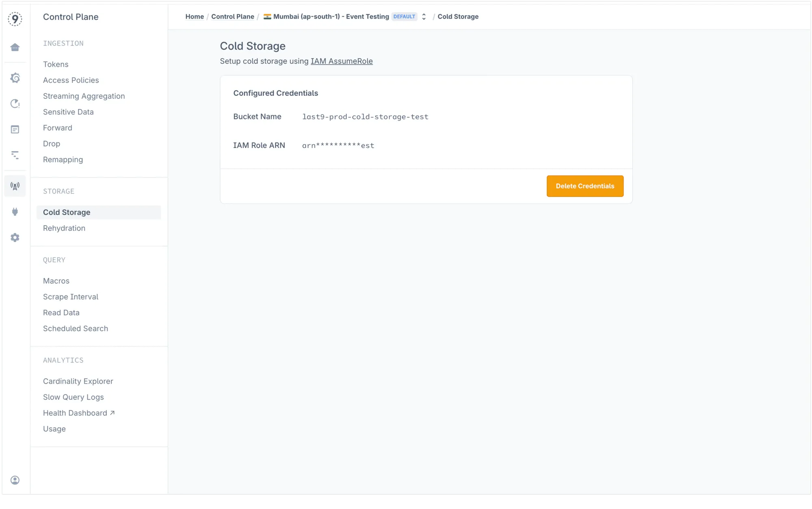Open the Drop menu item
812x509 pixels.
[52, 143]
